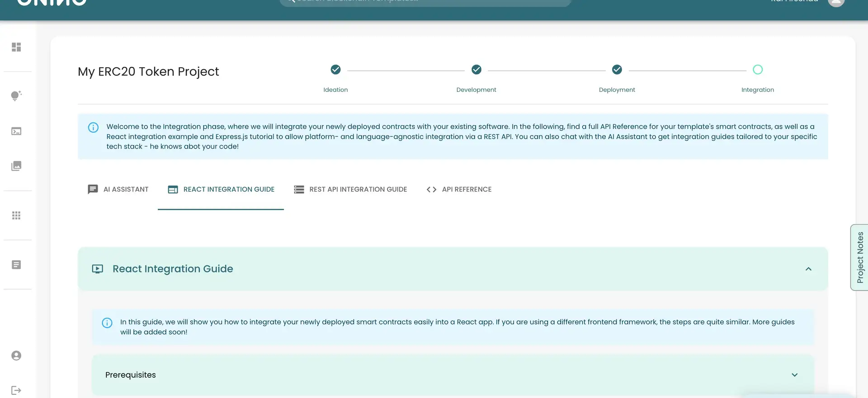868x398 pixels.
Task: Switch to REST API Integration Guide tab
Action: pyautogui.click(x=350, y=190)
